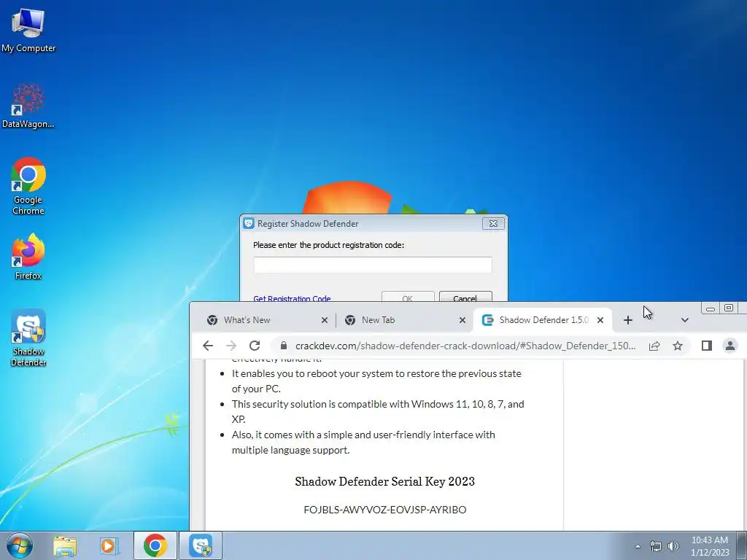The width and height of the screenshot is (747, 560).
Task: View site security lock info
Action: click(x=284, y=346)
